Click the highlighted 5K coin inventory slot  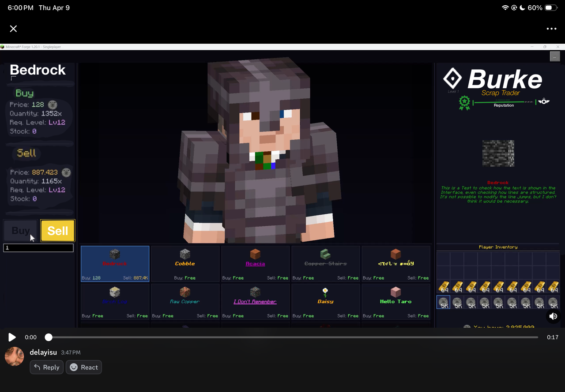tap(443, 302)
